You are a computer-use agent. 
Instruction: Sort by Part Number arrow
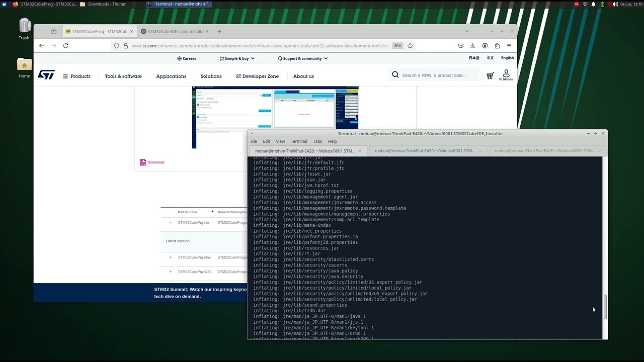coord(212,212)
